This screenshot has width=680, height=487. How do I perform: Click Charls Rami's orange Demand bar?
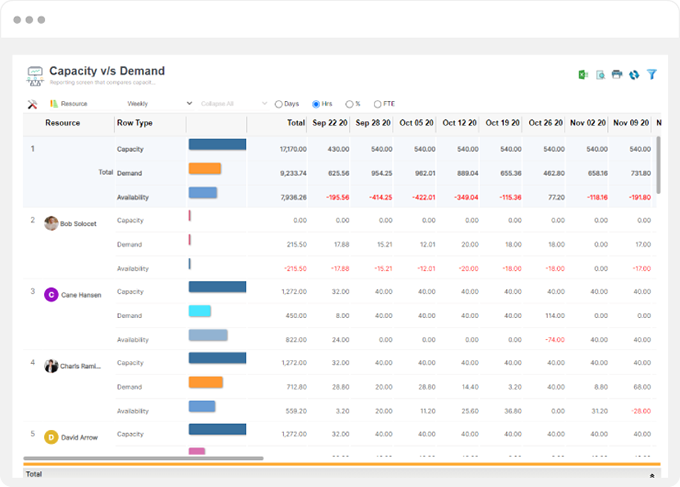pyautogui.click(x=206, y=382)
